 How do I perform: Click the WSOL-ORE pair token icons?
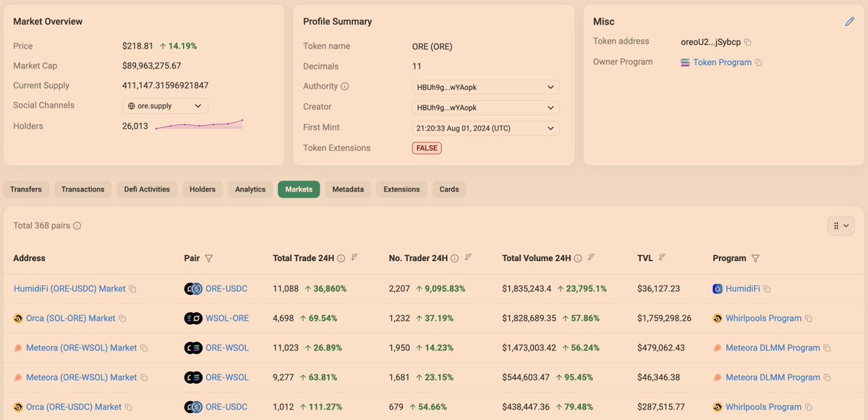193,318
